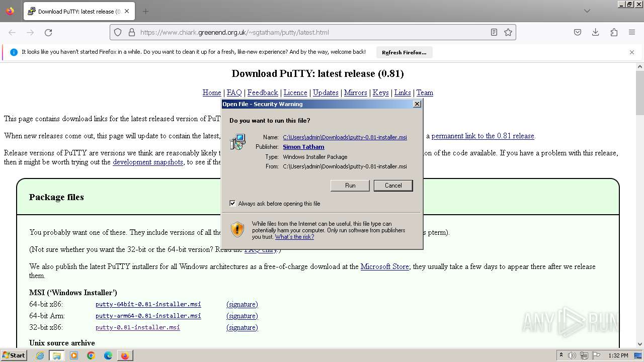Expand the list all tabs chevron
The image size is (644, 362).
click(587, 11)
